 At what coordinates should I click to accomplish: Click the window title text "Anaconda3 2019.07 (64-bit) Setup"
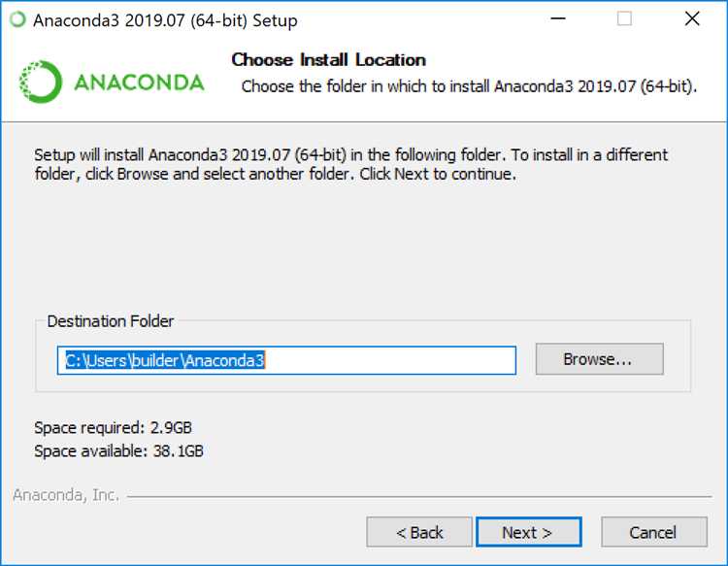coord(165,19)
